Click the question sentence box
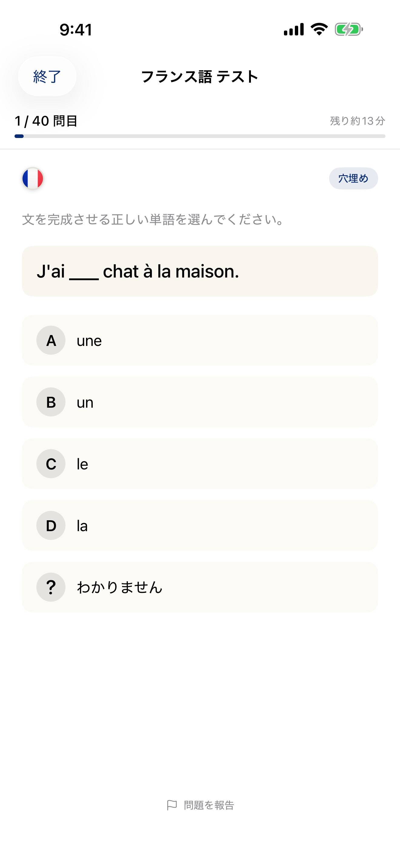 200,271
